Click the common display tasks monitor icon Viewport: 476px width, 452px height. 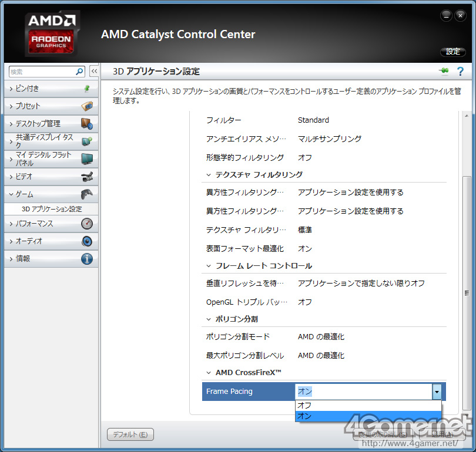coord(87,141)
